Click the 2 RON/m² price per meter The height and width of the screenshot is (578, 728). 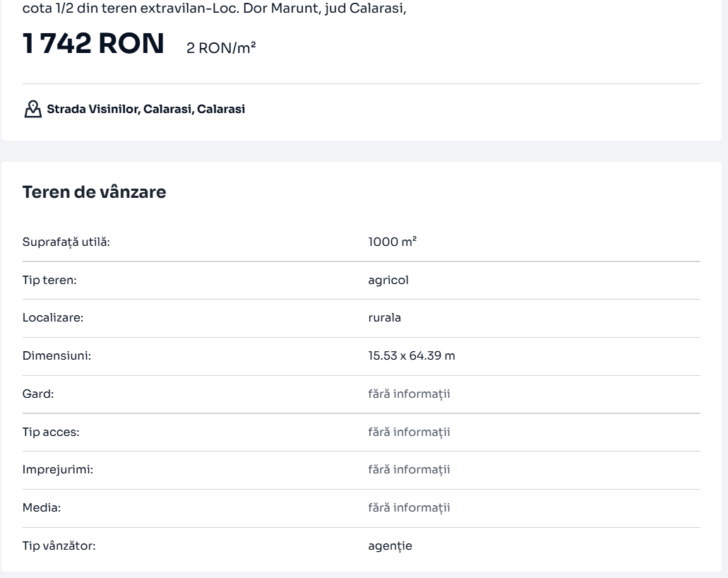pos(221,48)
